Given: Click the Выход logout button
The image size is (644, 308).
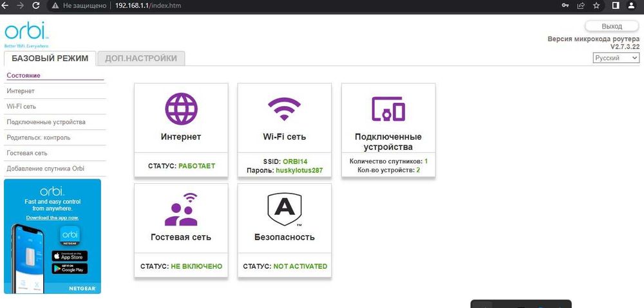Looking at the screenshot, I should (612, 26).
